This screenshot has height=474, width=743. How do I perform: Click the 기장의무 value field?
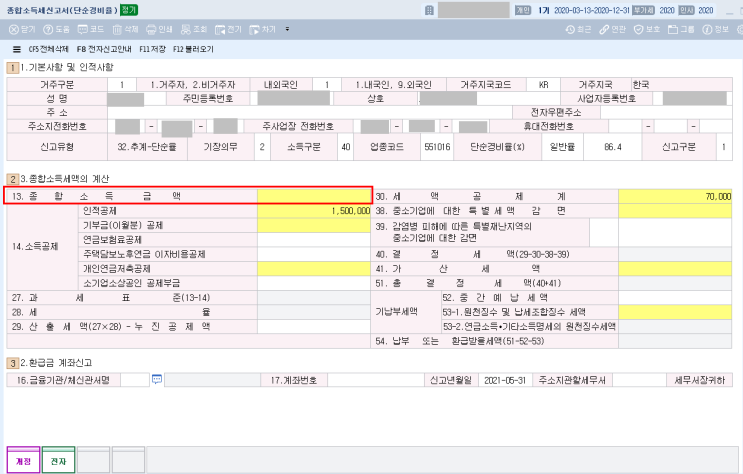click(262, 147)
